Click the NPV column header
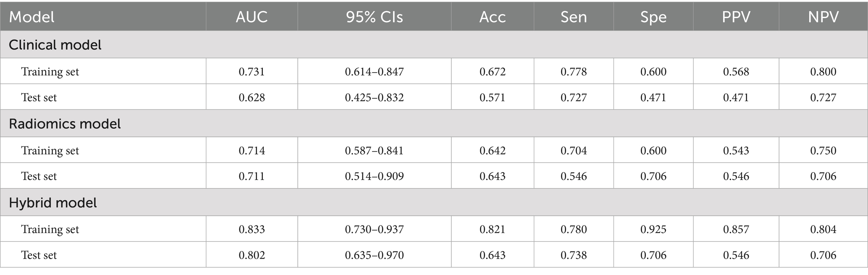 823,17
